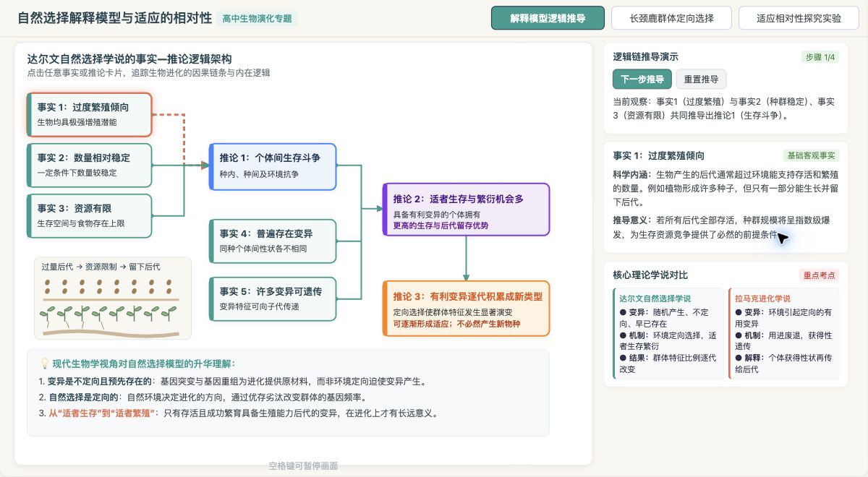The image size is (868, 477).
Task: Click the 拉马克进化学说 comparison card
Action: 783,333
